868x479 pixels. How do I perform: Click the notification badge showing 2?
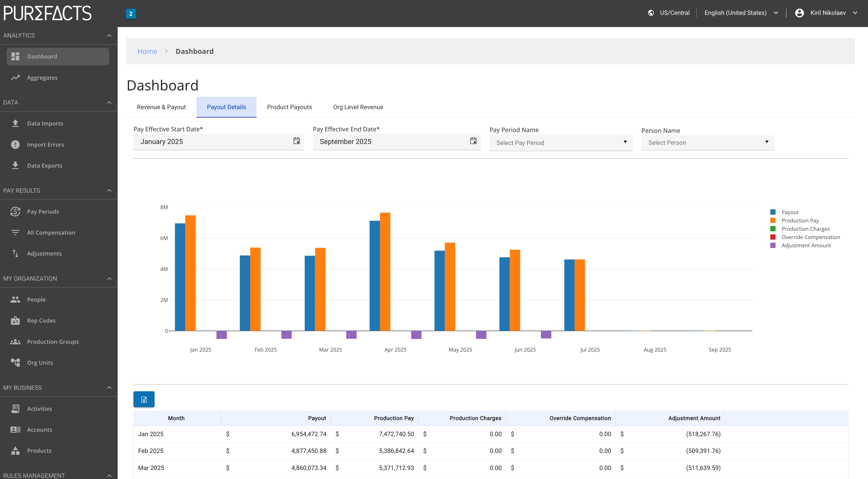pos(131,14)
